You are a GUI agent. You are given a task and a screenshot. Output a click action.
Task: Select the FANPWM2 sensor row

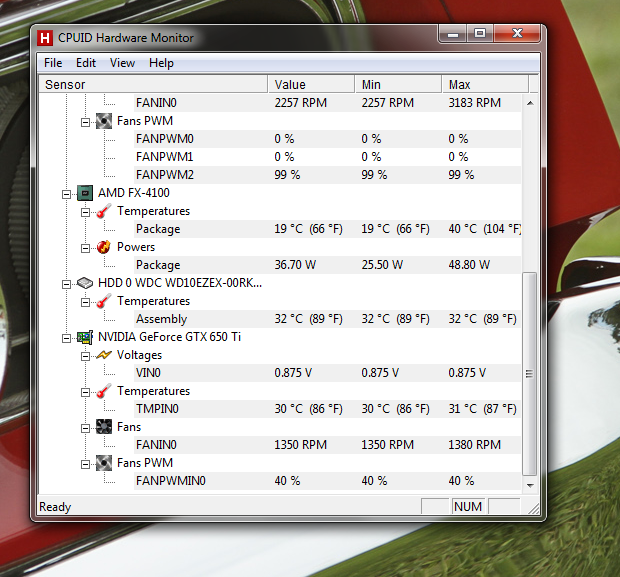pos(165,175)
